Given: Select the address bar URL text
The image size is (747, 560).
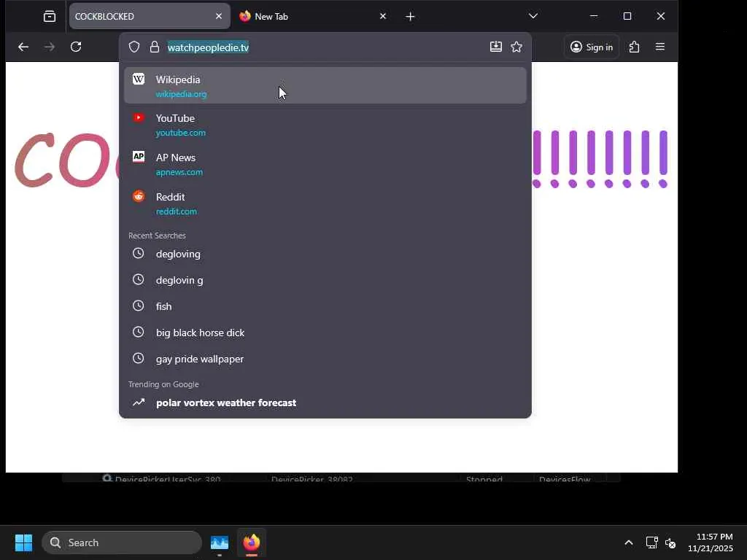Looking at the screenshot, I should point(208,47).
